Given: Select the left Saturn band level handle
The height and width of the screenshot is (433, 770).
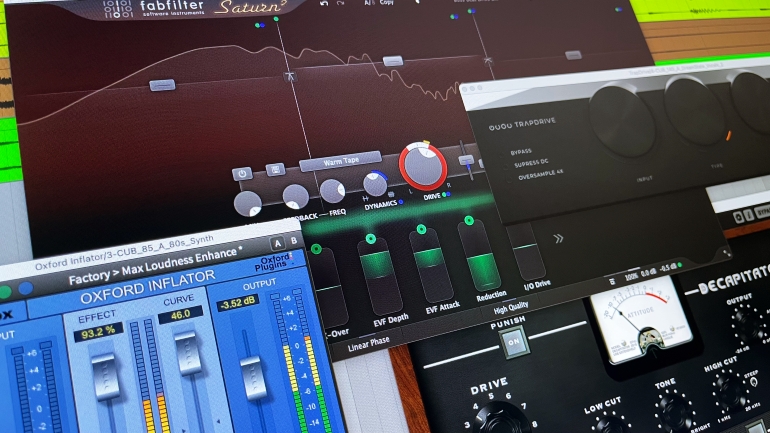Looking at the screenshot, I should pyautogui.click(x=162, y=85).
